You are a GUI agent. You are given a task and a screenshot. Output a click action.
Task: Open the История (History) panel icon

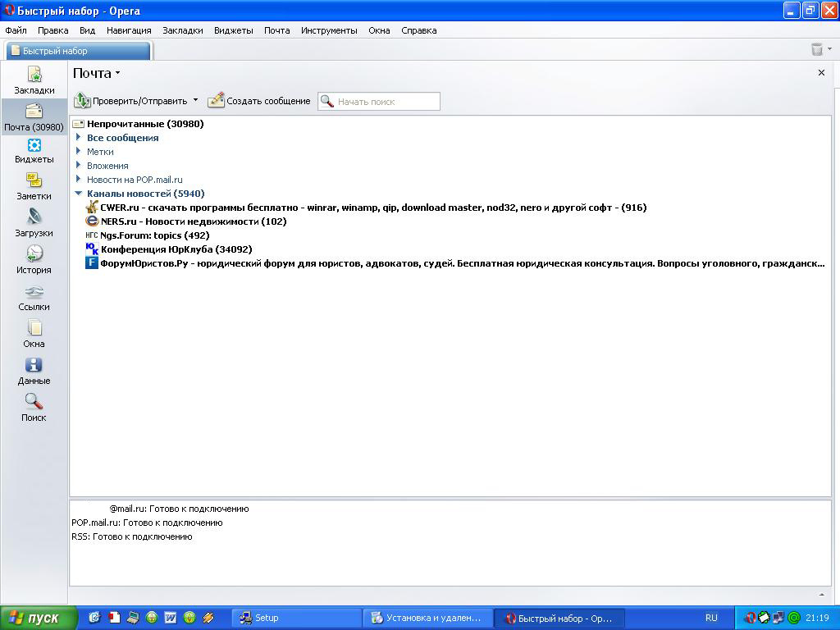pyautogui.click(x=34, y=253)
